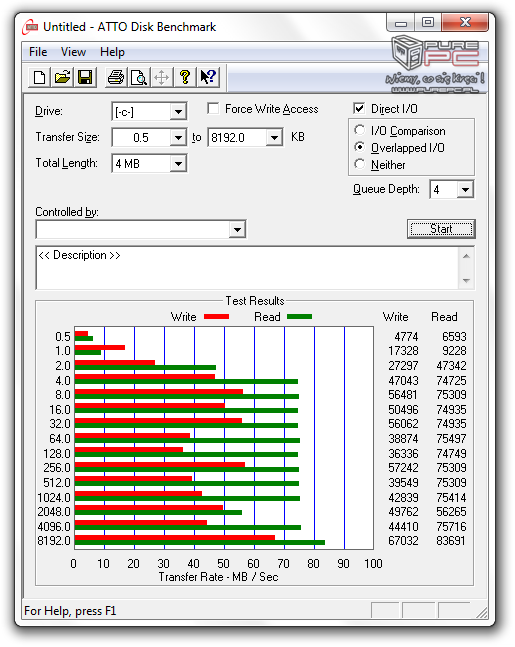
Task: Print results with the printer icon
Action: pyautogui.click(x=116, y=77)
